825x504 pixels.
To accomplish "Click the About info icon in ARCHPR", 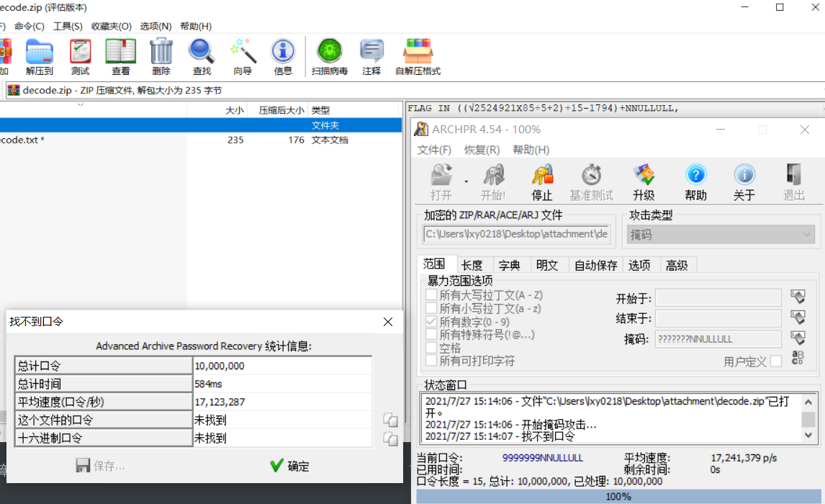I will [744, 176].
